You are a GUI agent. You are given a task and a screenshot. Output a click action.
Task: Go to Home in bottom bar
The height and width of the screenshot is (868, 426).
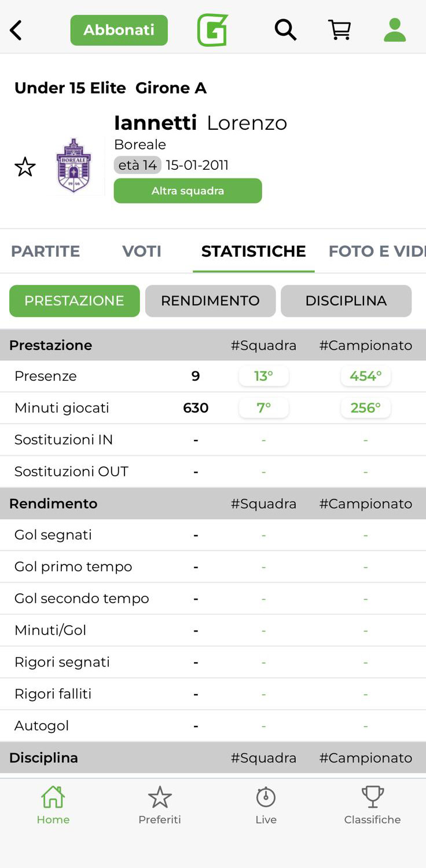tap(53, 805)
